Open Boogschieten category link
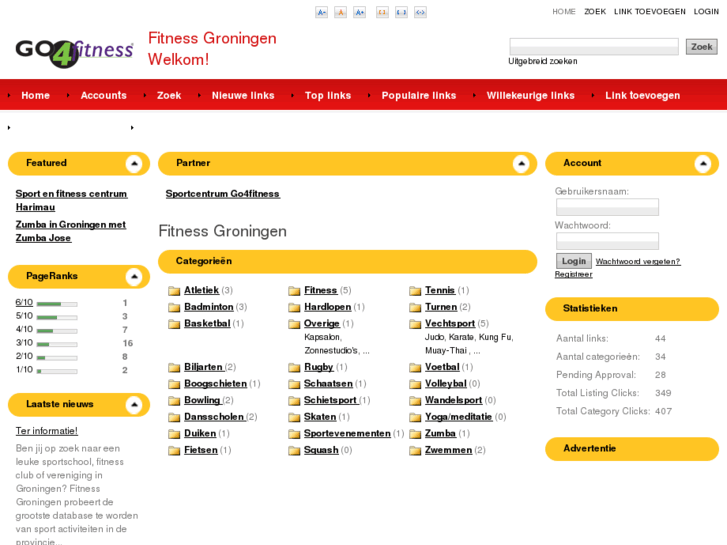The image size is (727, 545). click(x=216, y=384)
